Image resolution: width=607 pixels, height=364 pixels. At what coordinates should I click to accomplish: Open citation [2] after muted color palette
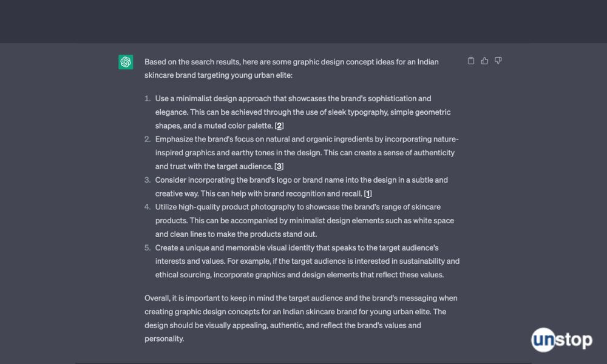(x=279, y=126)
